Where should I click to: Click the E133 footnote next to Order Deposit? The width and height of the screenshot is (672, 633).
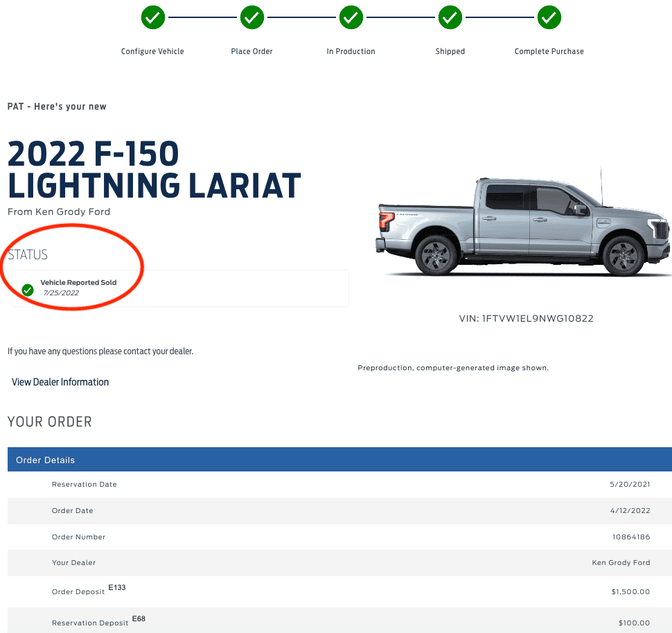(x=117, y=587)
